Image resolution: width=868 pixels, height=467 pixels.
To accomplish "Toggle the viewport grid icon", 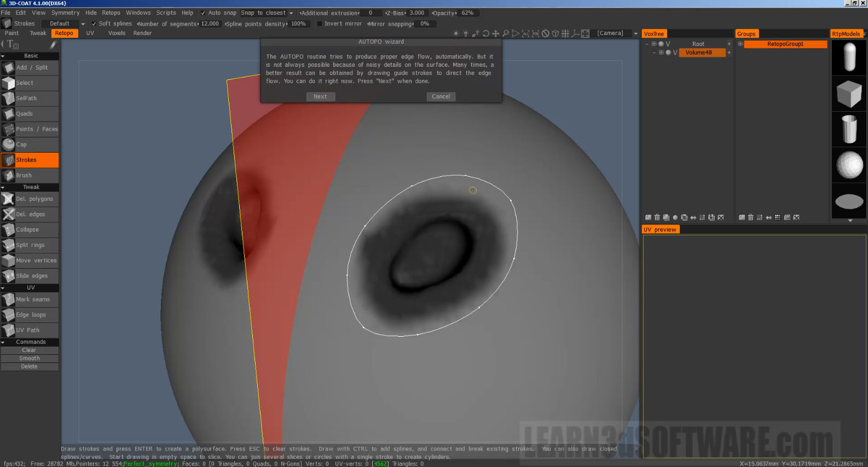I will pyautogui.click(x=565, y=33).
